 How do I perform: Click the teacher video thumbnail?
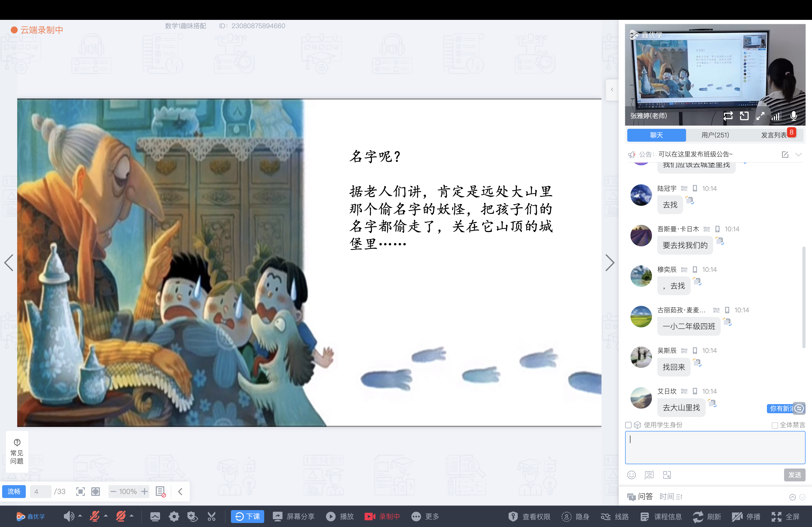715,75
